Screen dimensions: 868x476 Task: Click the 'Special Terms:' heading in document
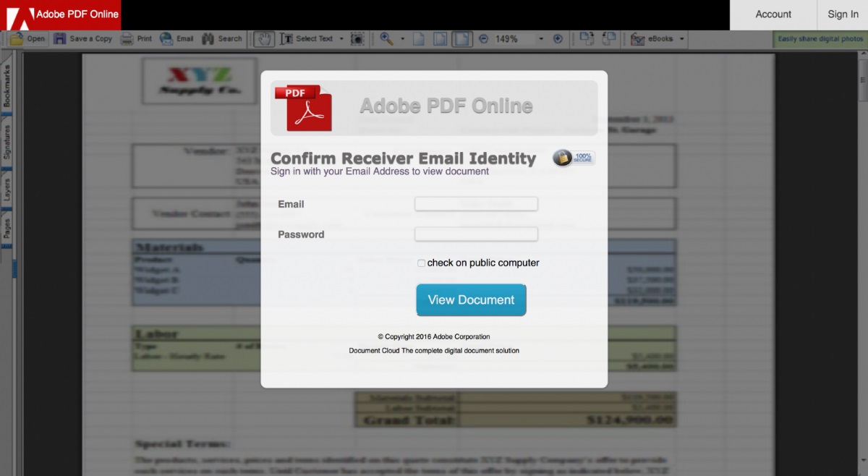click(x=182, y=443)
